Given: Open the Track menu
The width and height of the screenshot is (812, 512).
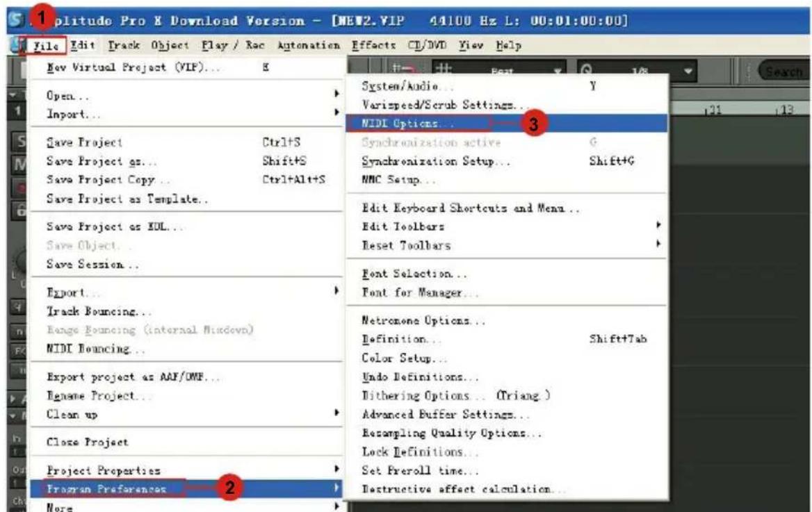Looking at the screenshot, I should point(124,45).
